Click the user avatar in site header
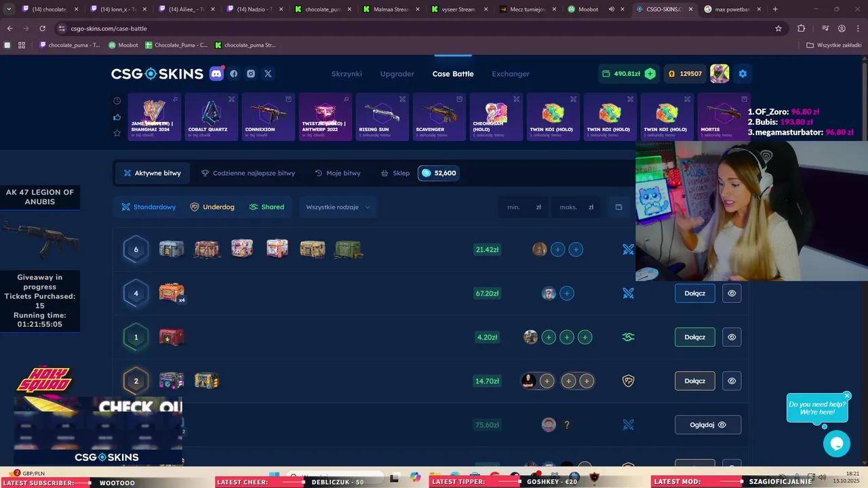868x488 pixels. [719, 74]
